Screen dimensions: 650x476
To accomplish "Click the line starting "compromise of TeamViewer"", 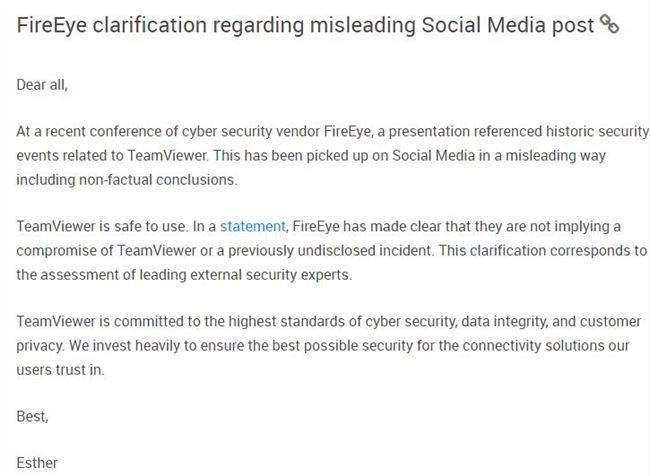I will click(x=332, y=251).
